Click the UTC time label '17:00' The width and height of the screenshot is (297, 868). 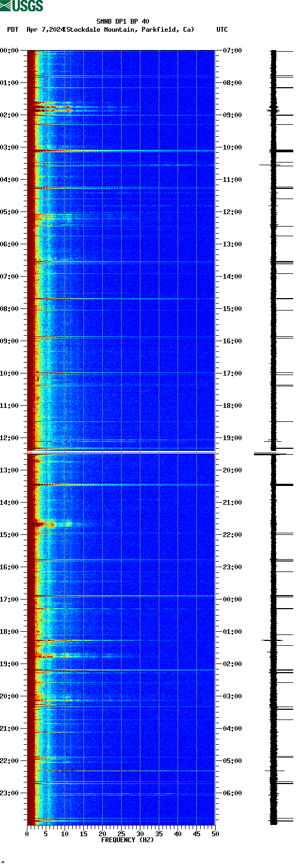coord(232,373)
